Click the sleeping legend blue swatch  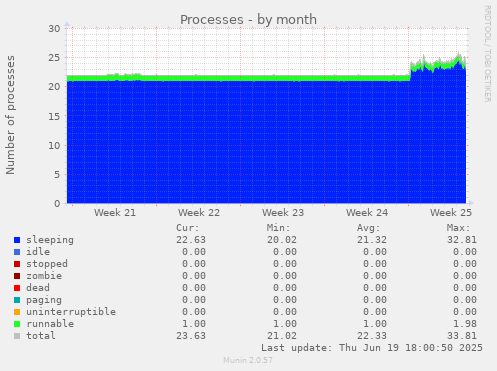[x=17, y=240]
